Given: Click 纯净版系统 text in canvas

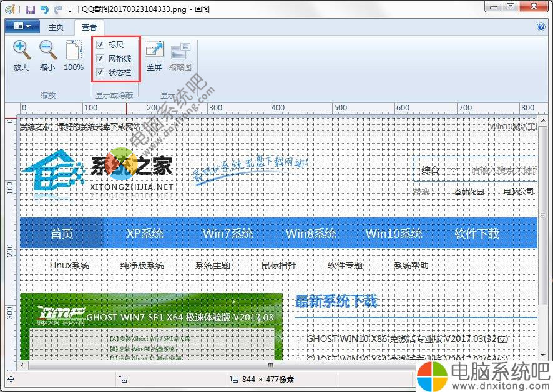Looking at the screenshot, I should point(142,265).
